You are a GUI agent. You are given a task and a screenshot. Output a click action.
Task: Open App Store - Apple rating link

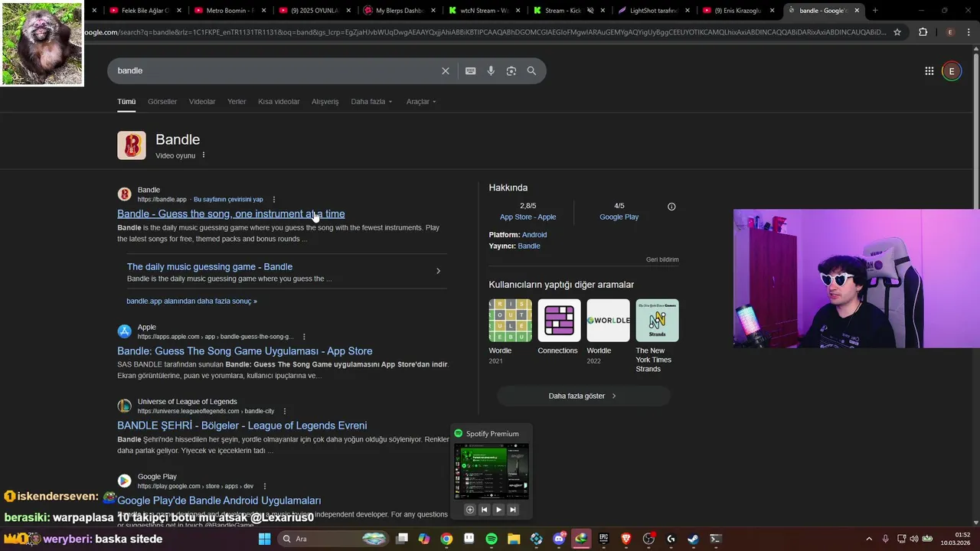(x=528, y=217)
